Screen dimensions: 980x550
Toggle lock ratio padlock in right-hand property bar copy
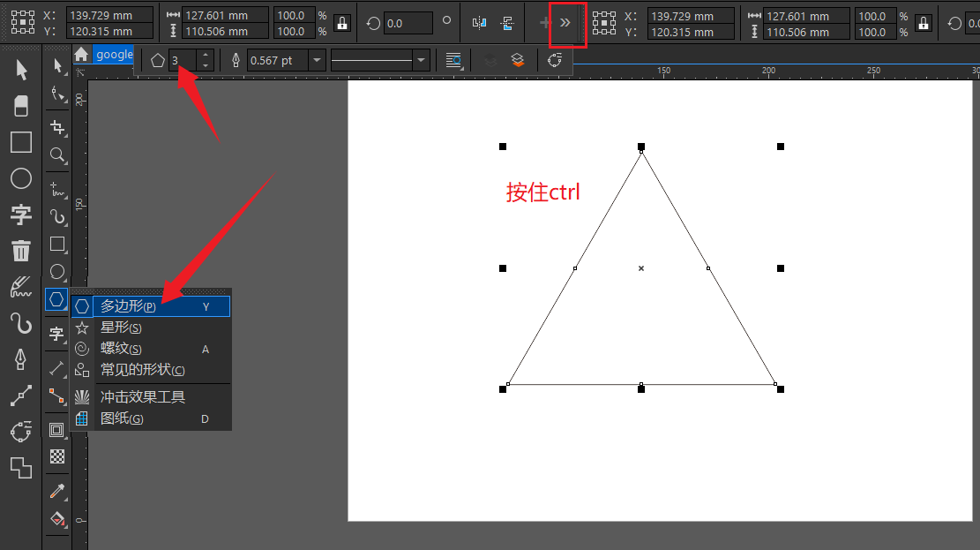[924, 24]
